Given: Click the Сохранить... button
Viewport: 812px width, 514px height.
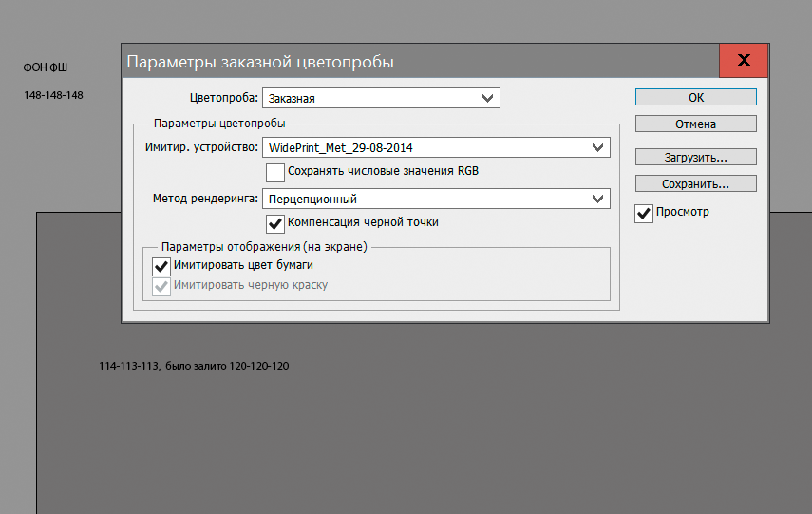Looking at the screenshot, I should (695, 183).
